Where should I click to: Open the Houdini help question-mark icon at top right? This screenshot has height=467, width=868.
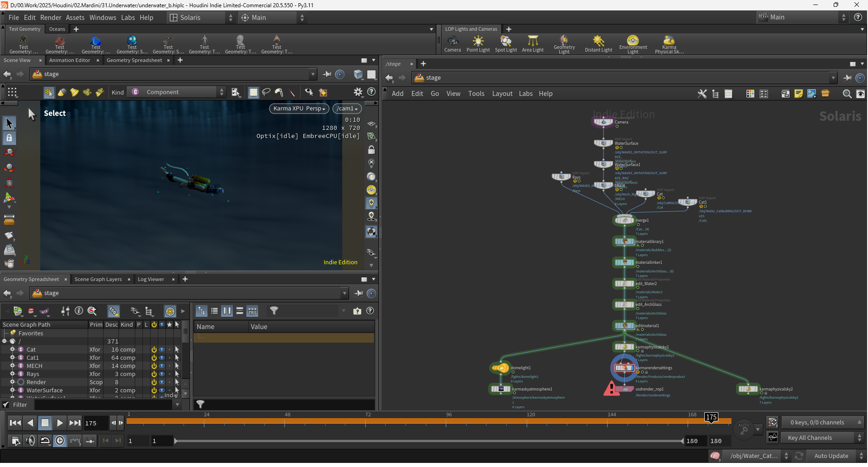858,17
